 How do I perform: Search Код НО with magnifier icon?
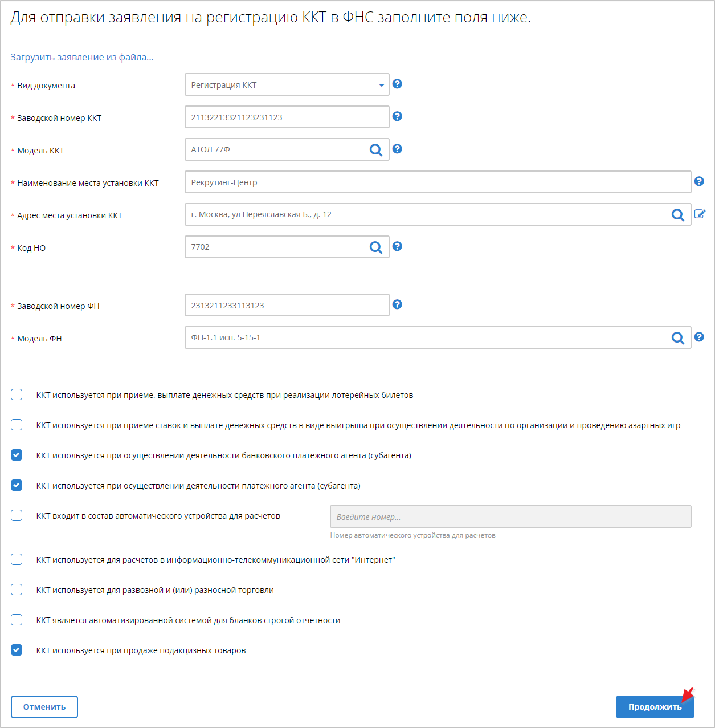click(x=376, y=247)
